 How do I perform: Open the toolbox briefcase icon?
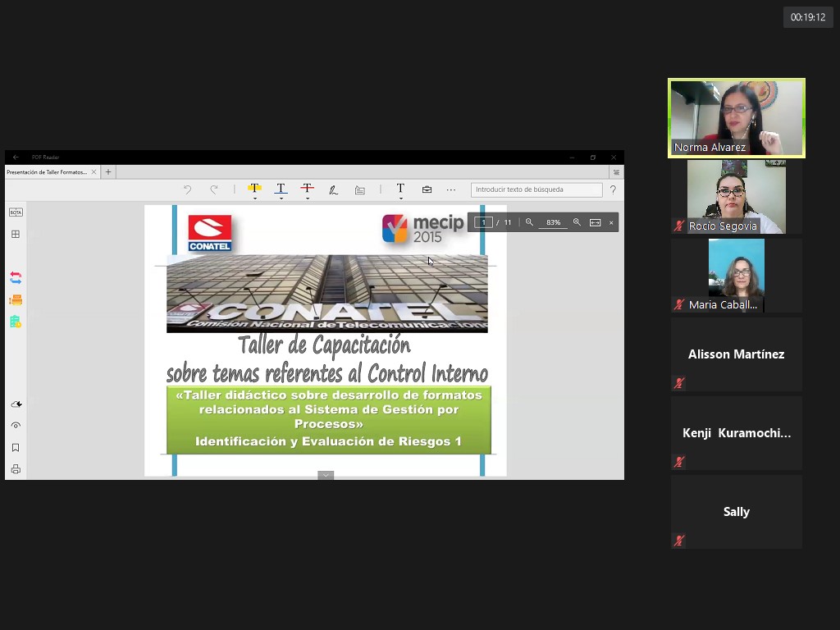(x=427, y=189)
